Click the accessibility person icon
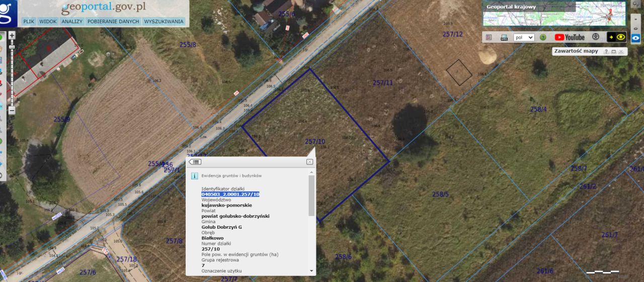The height and width of the screenshot is (282, 644). [x=596, y=37]
